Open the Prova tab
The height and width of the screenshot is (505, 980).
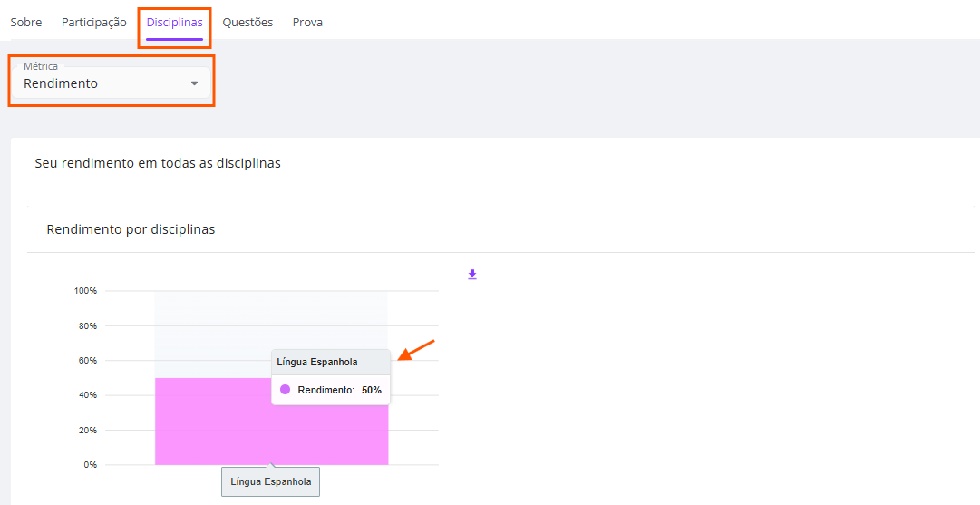(307, 23)
